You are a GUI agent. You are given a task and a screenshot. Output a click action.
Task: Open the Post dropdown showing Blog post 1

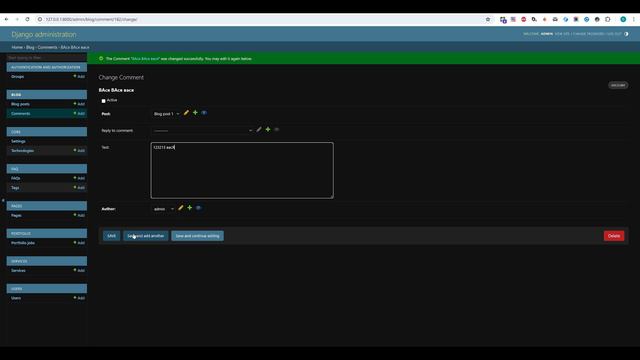pyautogui.click(x=167, y=114)
